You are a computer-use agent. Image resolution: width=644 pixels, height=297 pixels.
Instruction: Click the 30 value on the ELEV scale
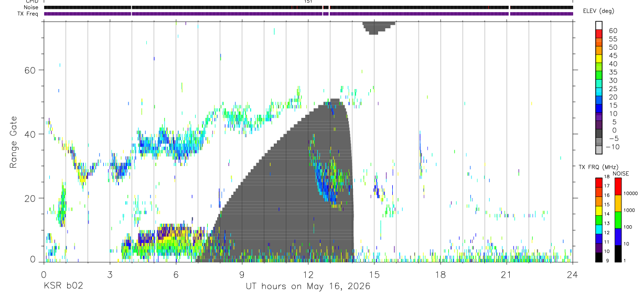[613, 81]
